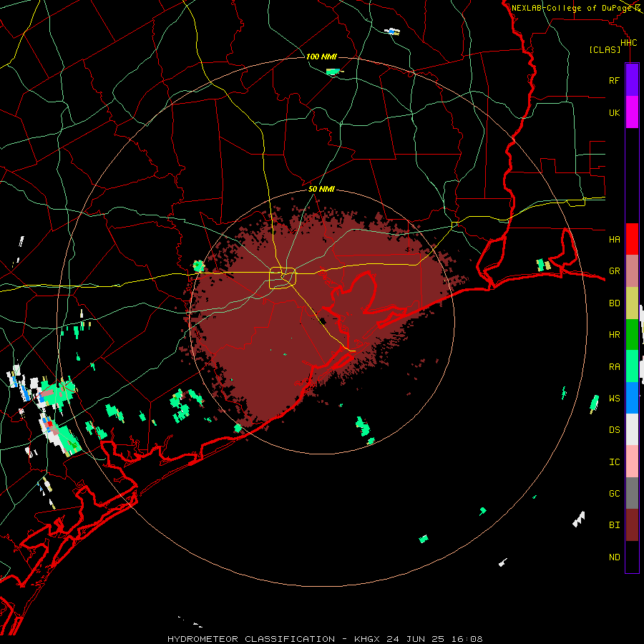
Task: Click the BI legend label
Action: (614, 525)
